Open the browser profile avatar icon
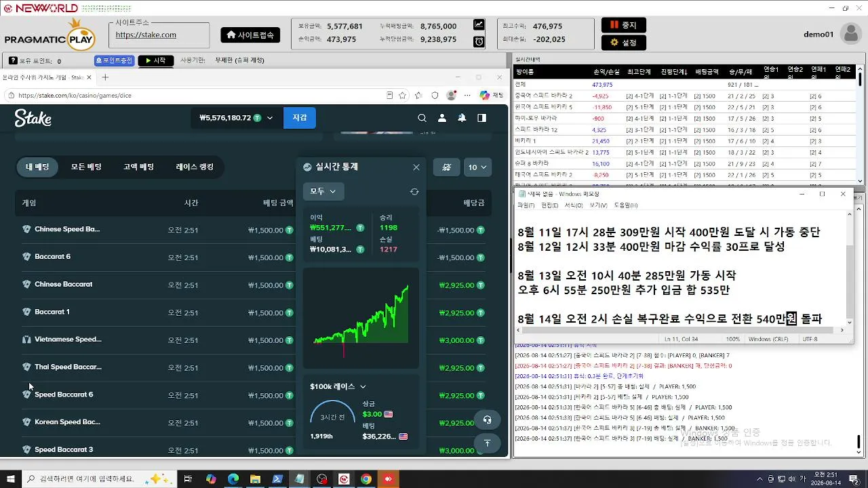This screenshot has height=488, width=868. click(x=451, y=96)
